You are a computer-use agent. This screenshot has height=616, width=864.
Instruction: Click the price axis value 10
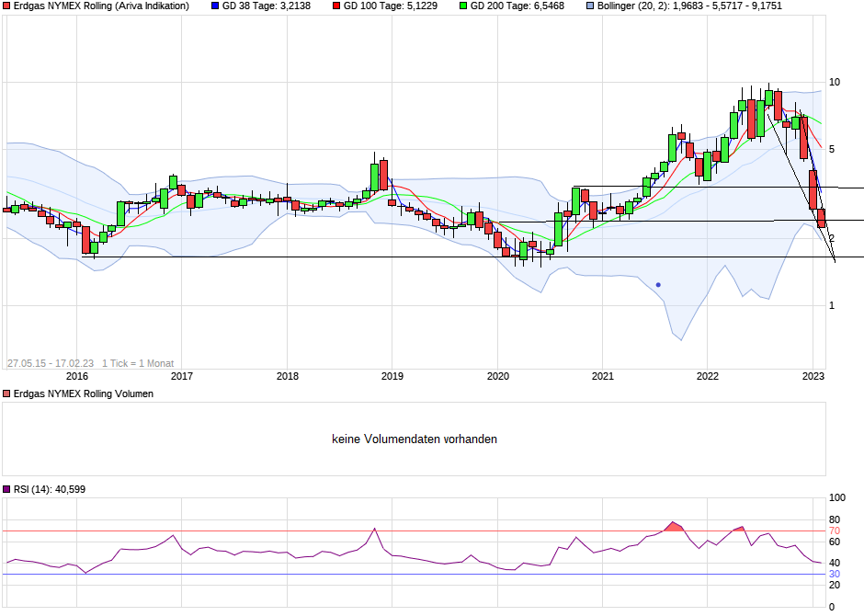[x=835, y=82]
